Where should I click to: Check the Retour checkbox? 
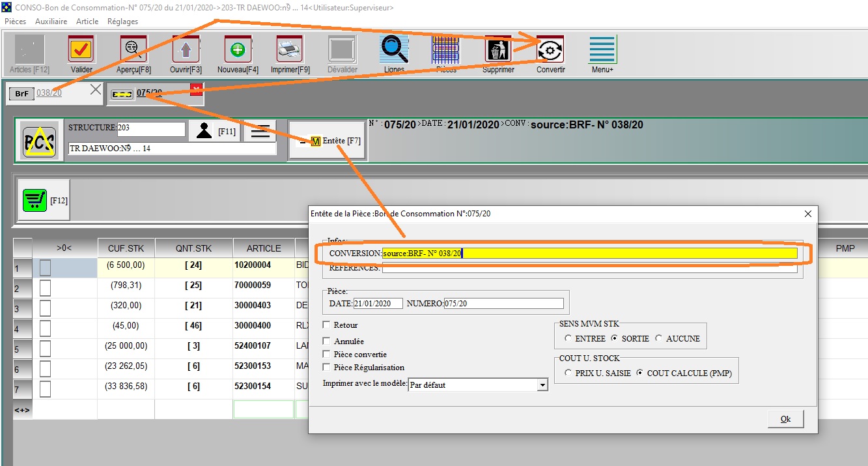tap(327, 325)
